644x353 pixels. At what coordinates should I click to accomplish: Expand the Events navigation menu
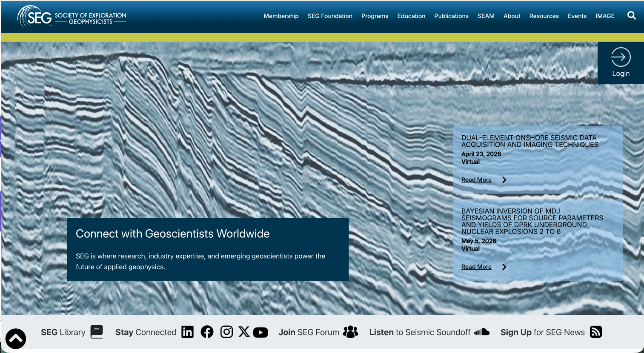point(577,16)
